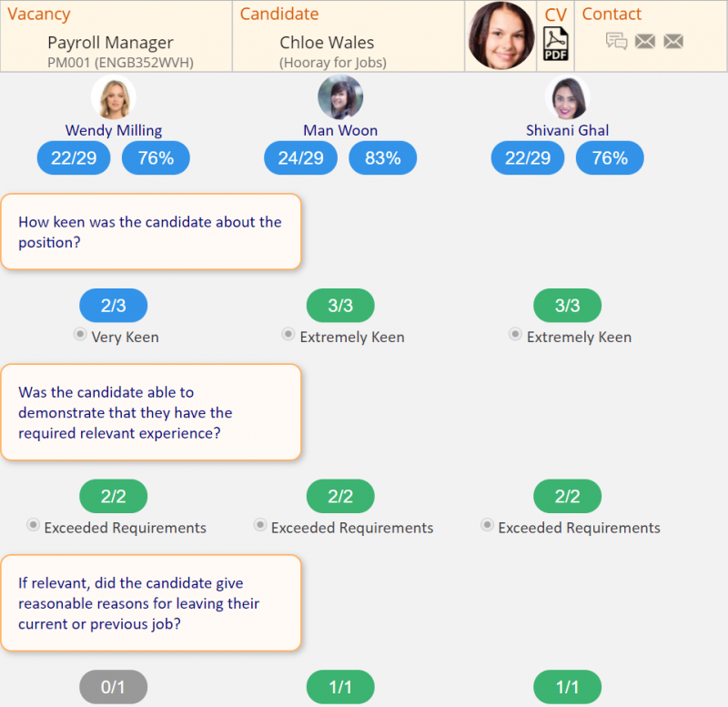Click the 'How keen was the candidate' question box
728x707 pixels.
(x=151, y=232)
